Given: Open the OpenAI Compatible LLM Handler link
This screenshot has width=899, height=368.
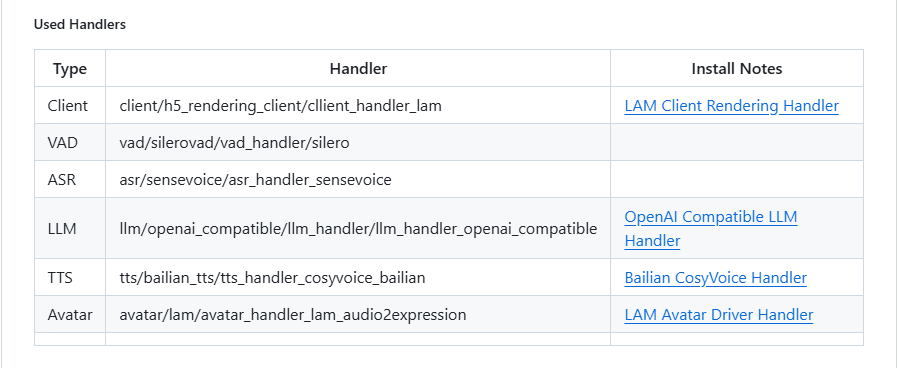Looking at the screenshot, I should coord(710,229).
